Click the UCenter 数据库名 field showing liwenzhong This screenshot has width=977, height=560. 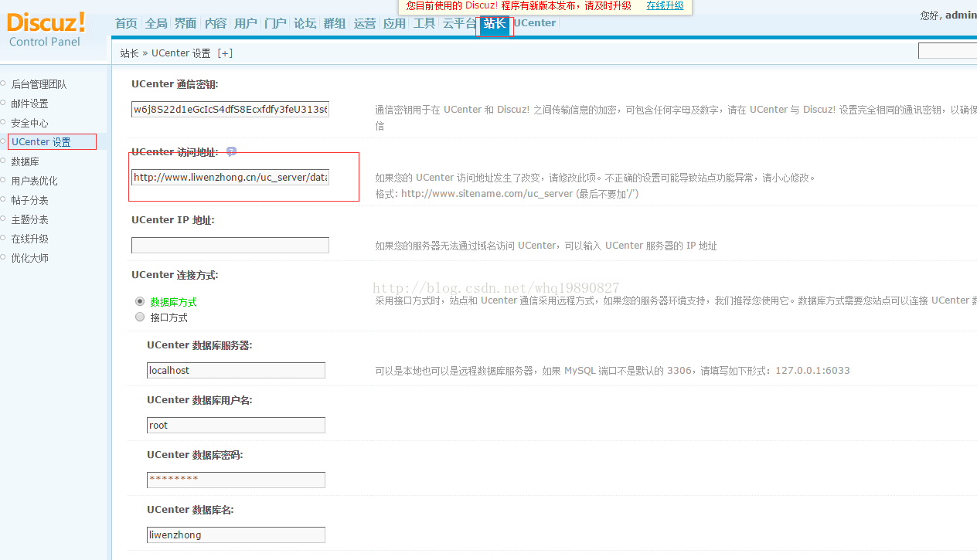[236, 535]
